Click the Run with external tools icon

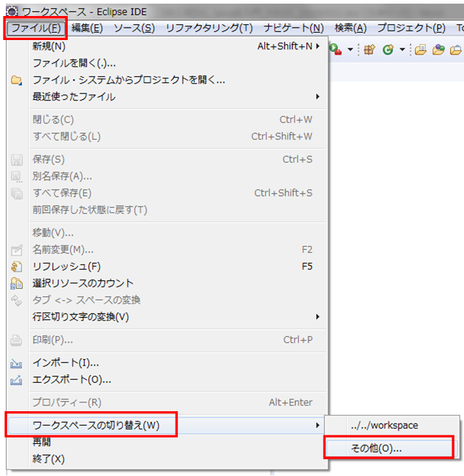click(x=336, y=49)
